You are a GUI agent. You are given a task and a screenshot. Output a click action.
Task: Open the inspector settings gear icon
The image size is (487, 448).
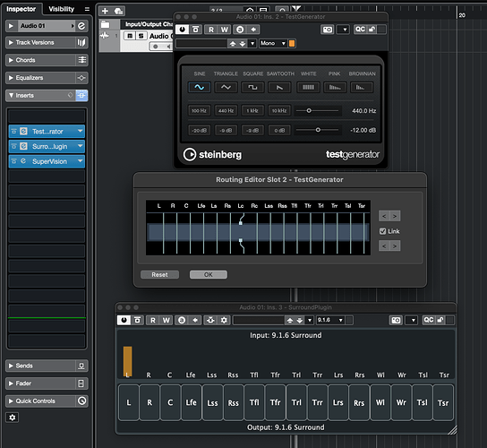[13, 418]
